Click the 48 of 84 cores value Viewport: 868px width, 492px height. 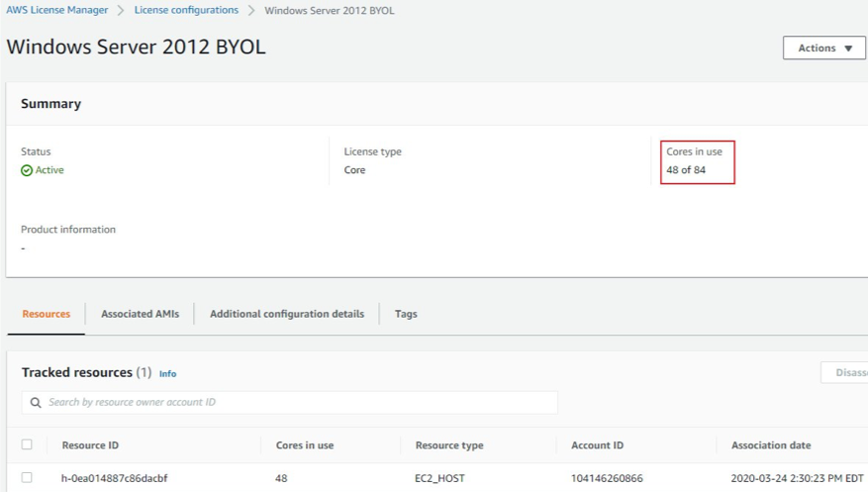click(x=686, y=170)
